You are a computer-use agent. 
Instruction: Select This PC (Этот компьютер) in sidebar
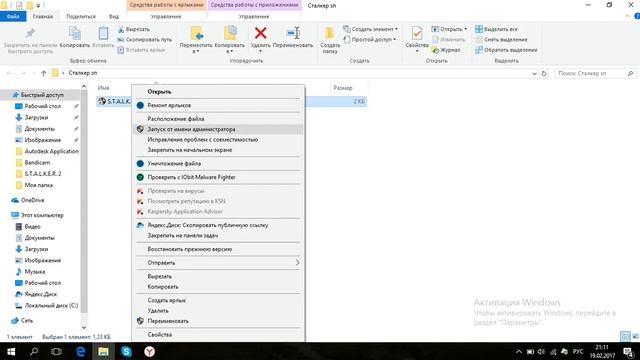point(42,215)
